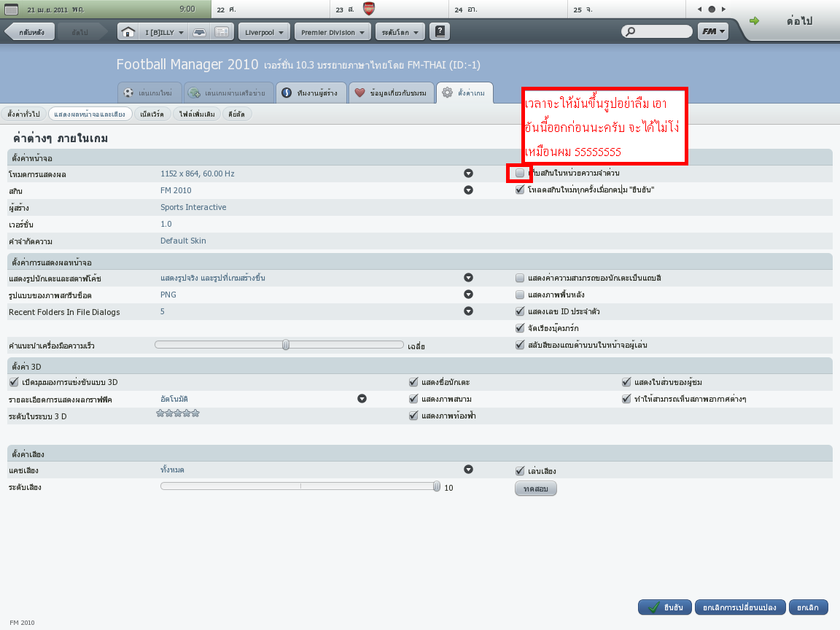Toggle reload skin on confirm checkbox
The width and height of the screenshot is (840, 630).
click(520, 190)
